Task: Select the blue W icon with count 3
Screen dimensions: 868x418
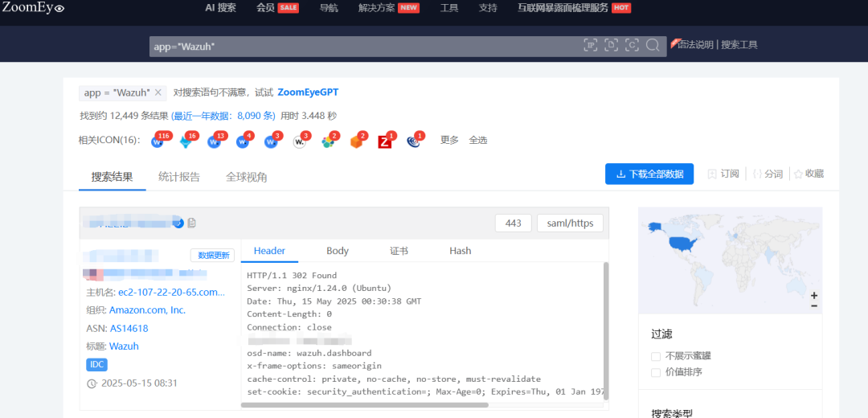Action: click(271, 141)
